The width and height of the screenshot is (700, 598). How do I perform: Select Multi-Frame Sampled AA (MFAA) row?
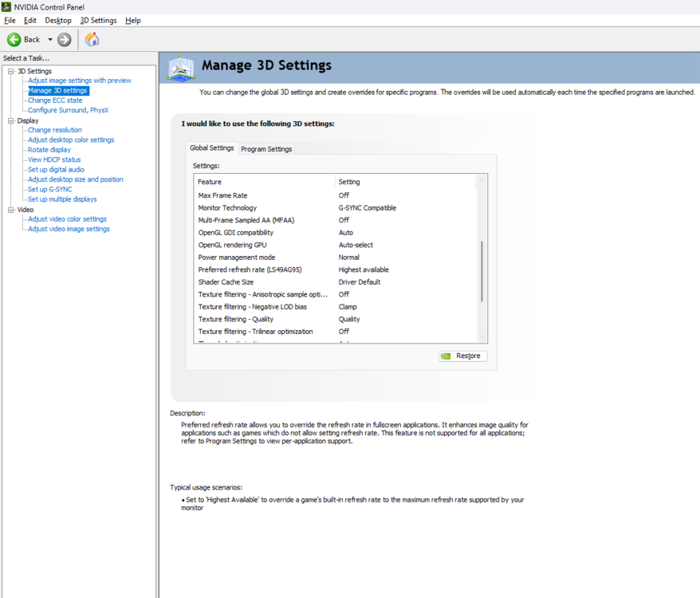(337, 220)
